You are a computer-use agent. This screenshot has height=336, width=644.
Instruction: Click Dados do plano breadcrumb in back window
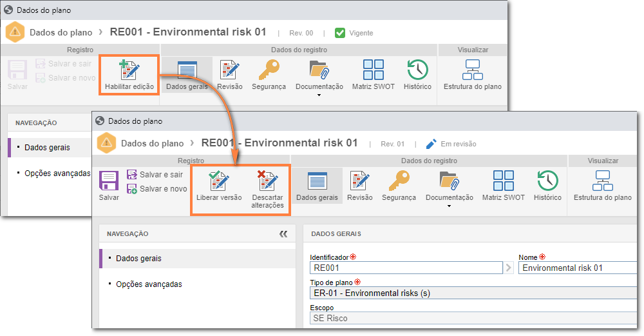(61, 32)
